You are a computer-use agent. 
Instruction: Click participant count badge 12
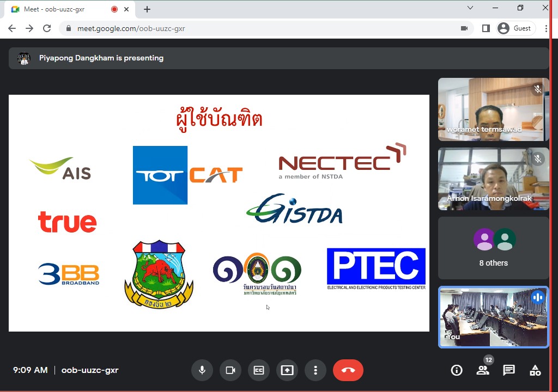point(489,360)
